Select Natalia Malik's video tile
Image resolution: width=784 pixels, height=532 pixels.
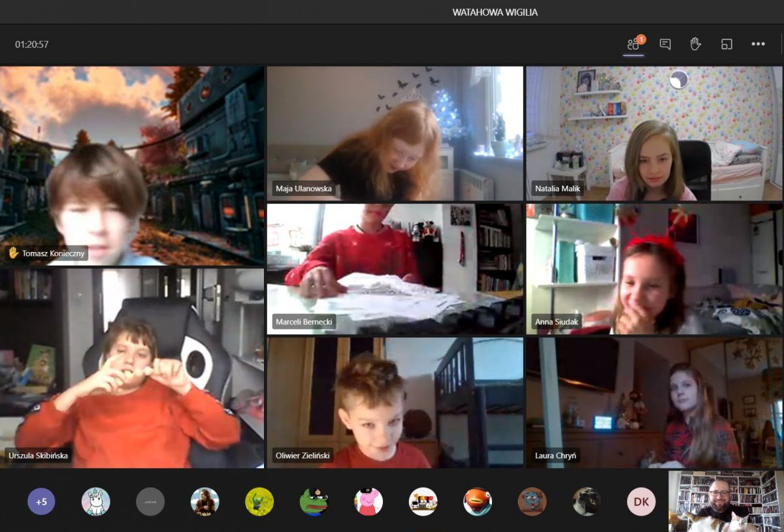pyautogui.click(x=654, y=133)
